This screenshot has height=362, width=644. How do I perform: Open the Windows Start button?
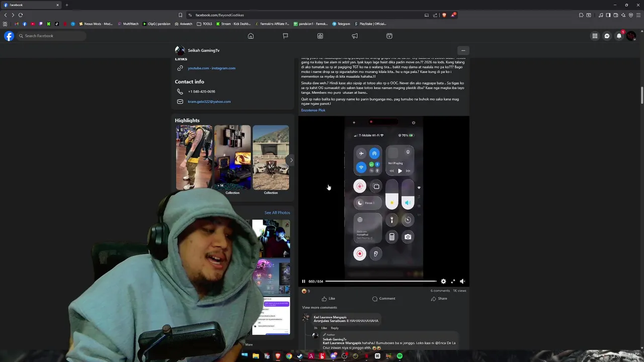(x=245, y=356)
